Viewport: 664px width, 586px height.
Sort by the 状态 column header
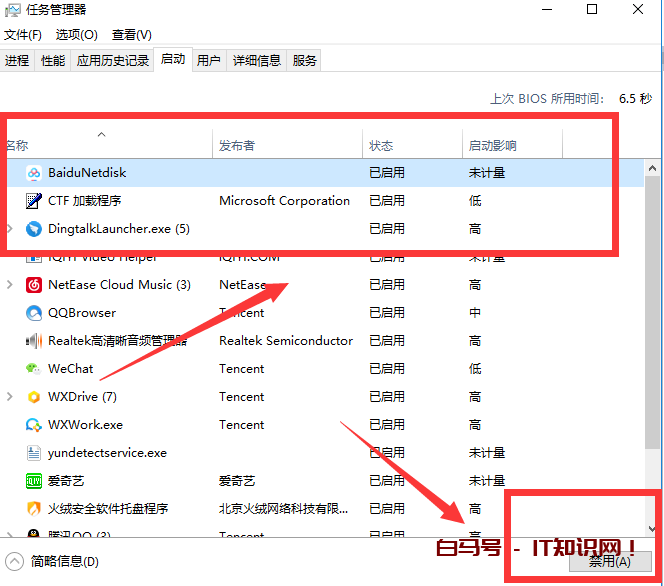pyautogui.click(x=412, y=145)
